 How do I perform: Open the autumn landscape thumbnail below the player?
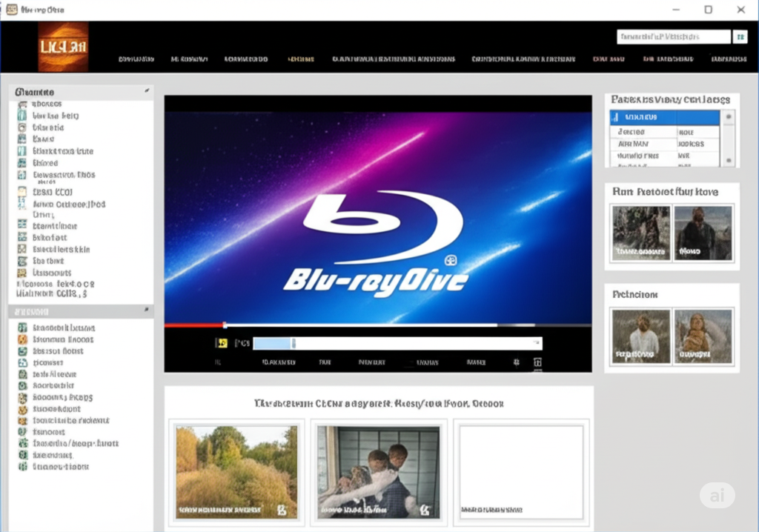(x=236, y=472)
